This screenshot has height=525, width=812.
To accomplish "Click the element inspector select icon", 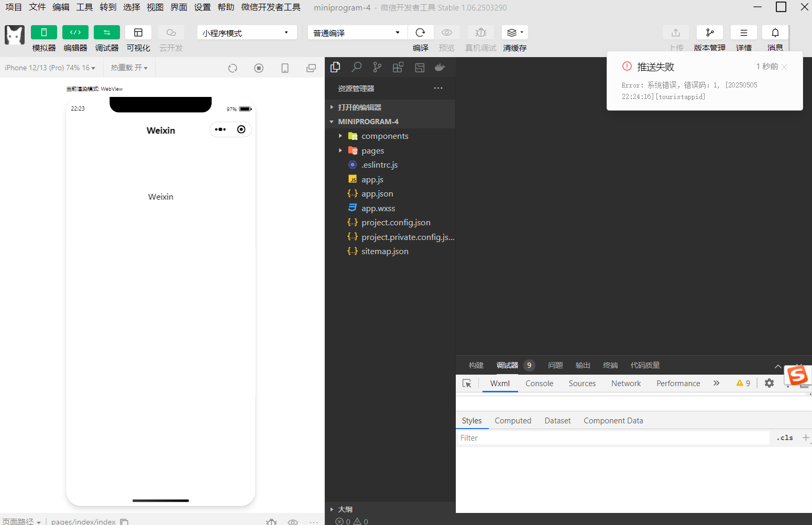I will [x=467, y=384].
